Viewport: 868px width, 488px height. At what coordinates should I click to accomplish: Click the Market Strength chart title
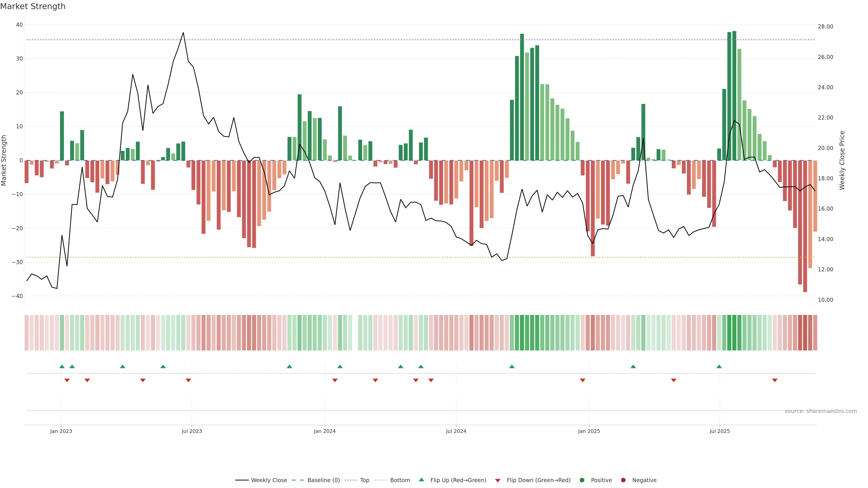33,6
